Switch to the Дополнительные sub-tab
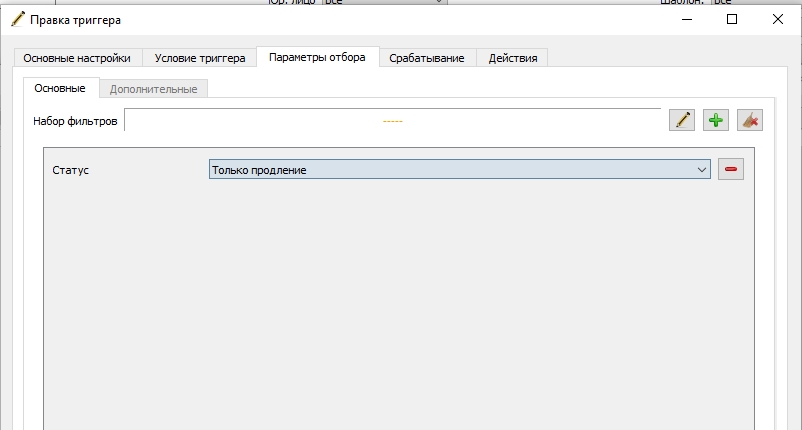The width and height of the screenshot is (802, 430). coord(153,89)
